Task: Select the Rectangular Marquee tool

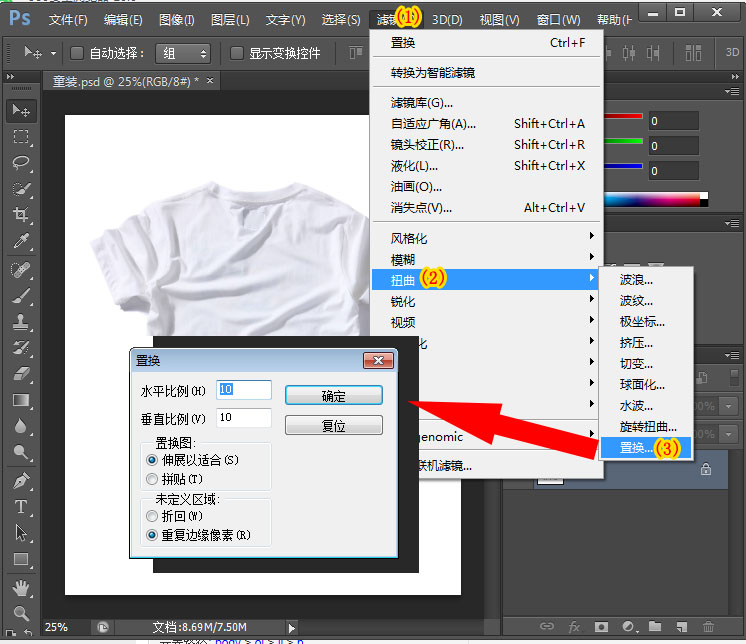Action: 21,137
